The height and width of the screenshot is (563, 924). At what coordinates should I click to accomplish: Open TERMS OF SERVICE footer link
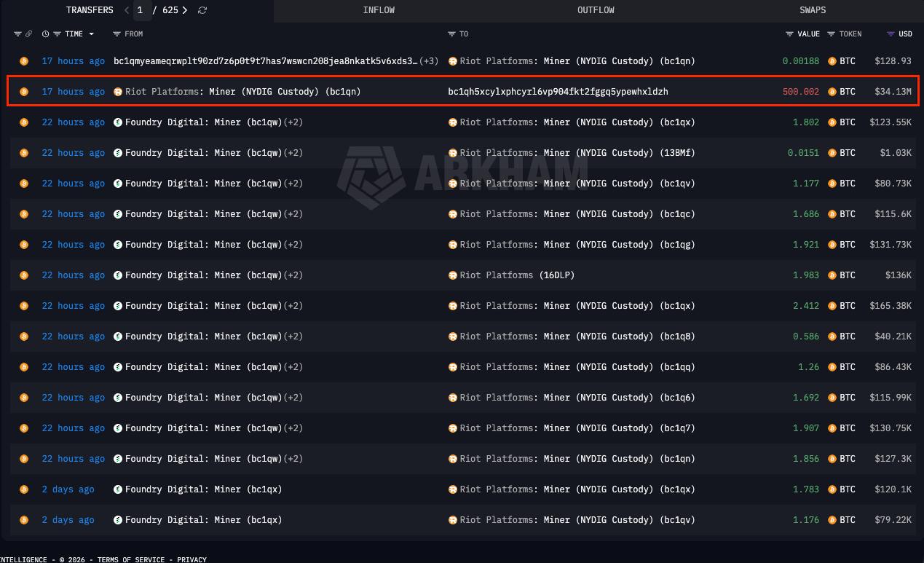click(131, 559)
